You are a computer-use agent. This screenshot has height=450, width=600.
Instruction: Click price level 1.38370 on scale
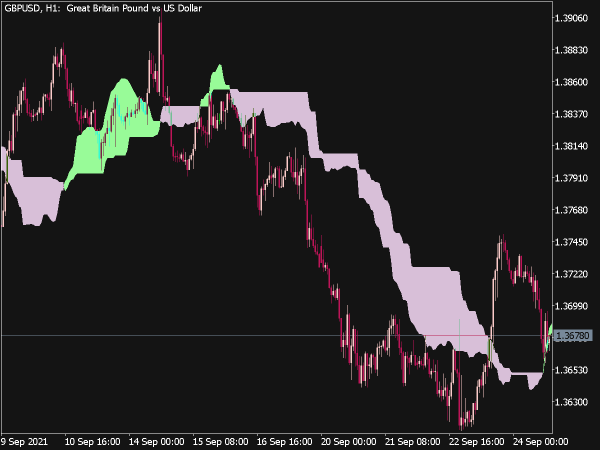pyautogui.click(x=571, y=114)
